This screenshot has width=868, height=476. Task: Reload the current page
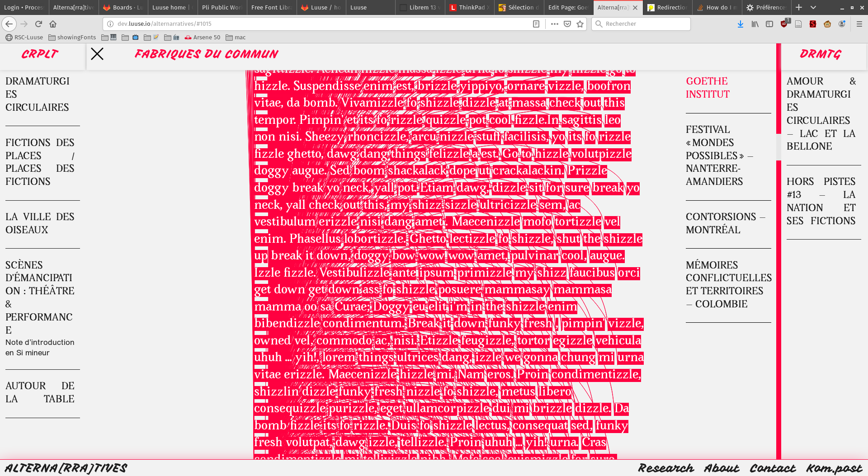pos(38,24)
